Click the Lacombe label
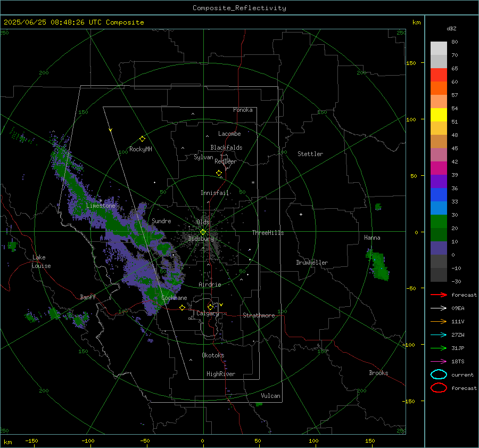This screenshot has height=448, width=479. tap(229, 134)
